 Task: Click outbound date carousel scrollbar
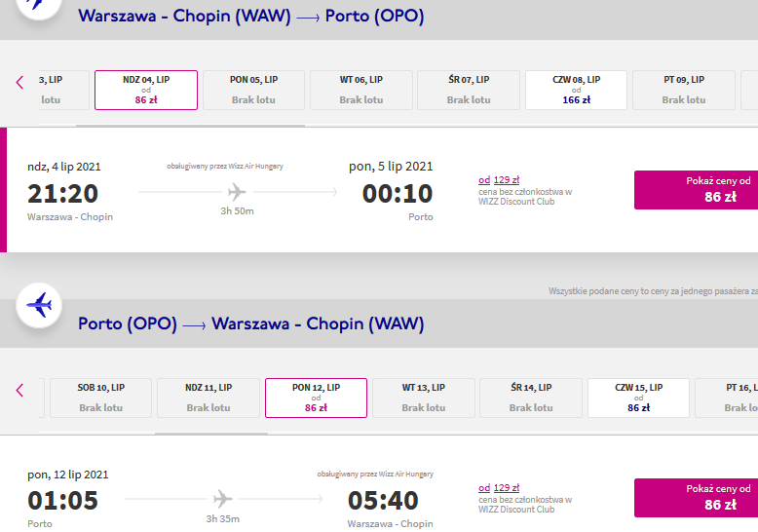click(x=190, y=126)
